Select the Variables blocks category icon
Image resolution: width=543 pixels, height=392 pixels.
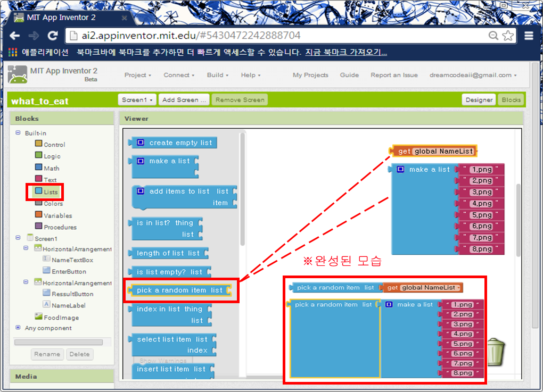pyautogui.click(x=38, y=214)
